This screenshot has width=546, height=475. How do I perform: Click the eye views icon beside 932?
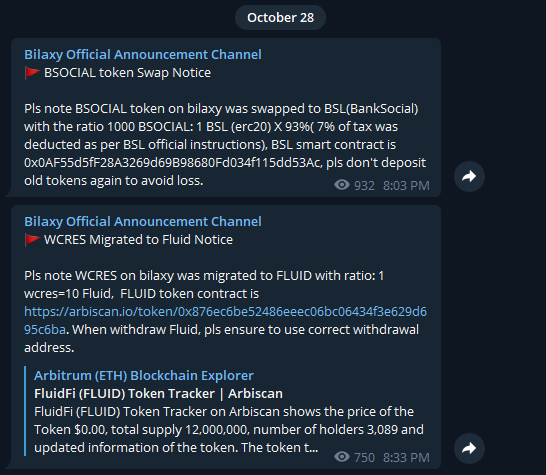pos(342,185)
